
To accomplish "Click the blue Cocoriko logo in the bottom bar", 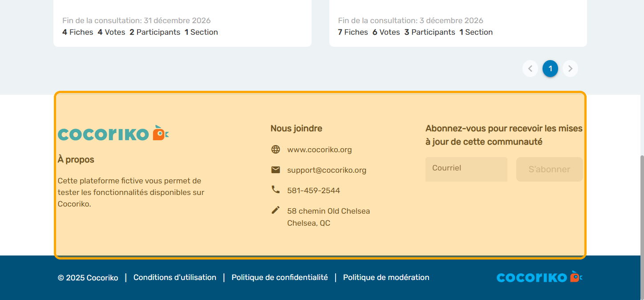I will 539,277.
